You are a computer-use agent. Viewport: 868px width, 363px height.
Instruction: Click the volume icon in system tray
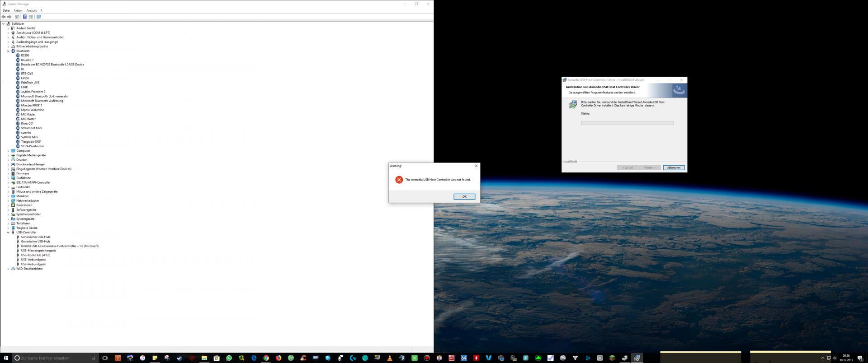pos(835,358)
